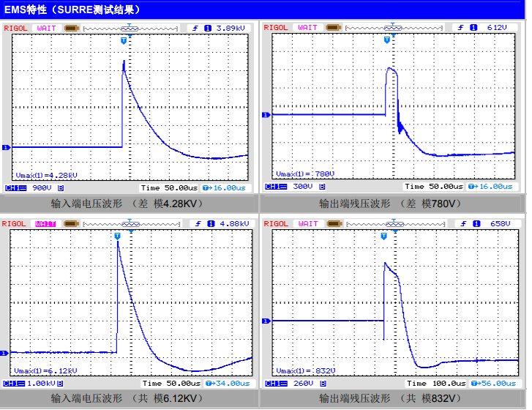The height and width of the screenshot is (410, 532).
Task: Click the rising-edge trigger icon beside 612V
Action: pyautogui.click(x=461, y=28)
